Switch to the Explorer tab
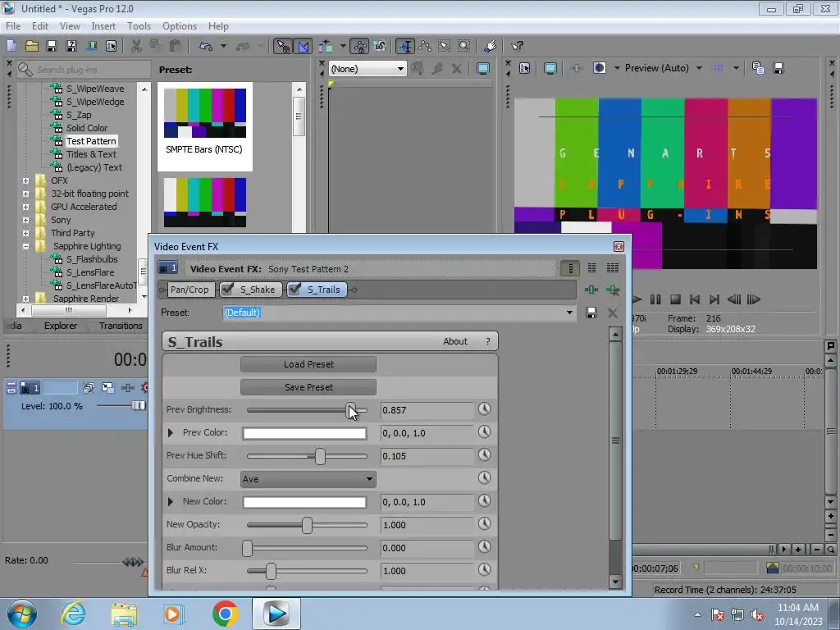The width and height of the screenshot is (840, 630). coord(61,326)
